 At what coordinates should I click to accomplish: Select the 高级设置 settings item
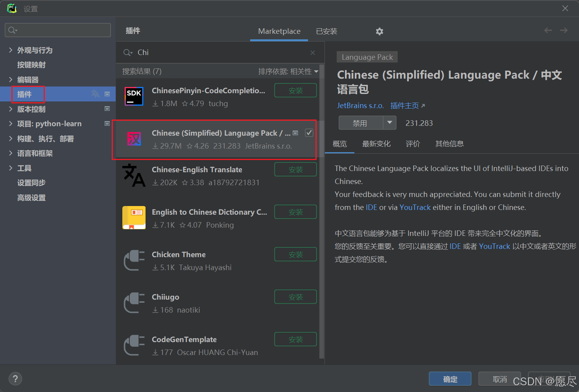coord(31,198)
